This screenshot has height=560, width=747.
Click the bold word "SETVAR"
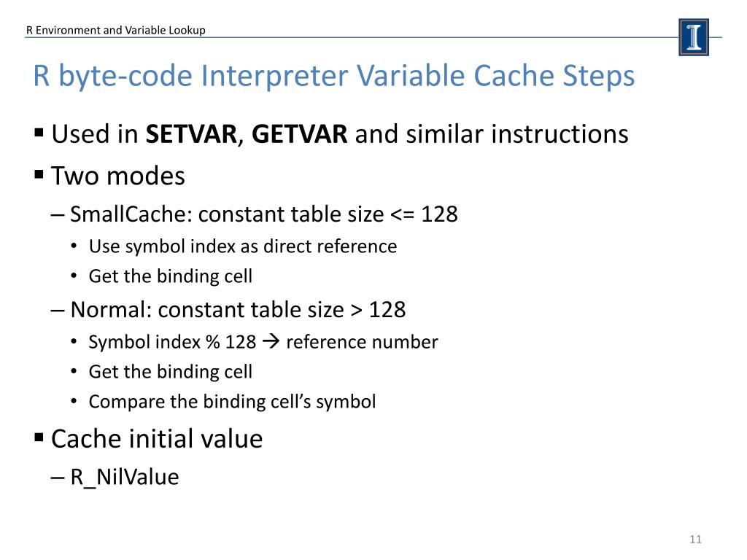pos(191,134)
